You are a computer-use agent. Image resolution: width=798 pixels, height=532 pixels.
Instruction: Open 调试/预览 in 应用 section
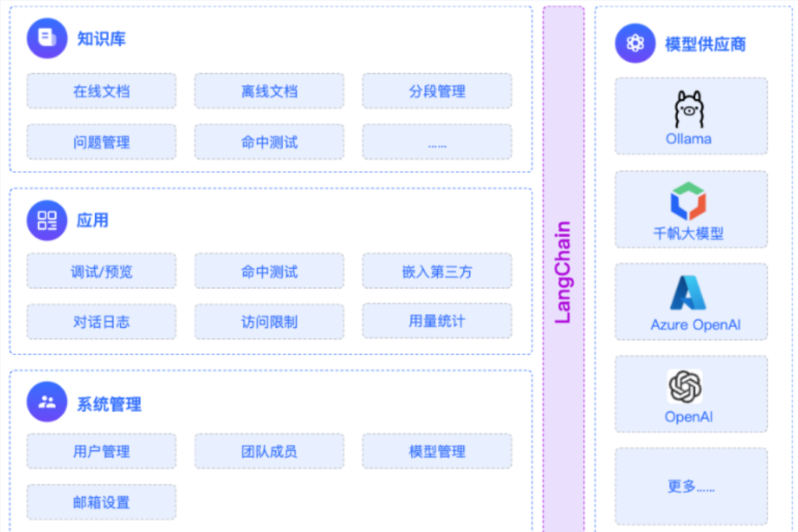101,271
